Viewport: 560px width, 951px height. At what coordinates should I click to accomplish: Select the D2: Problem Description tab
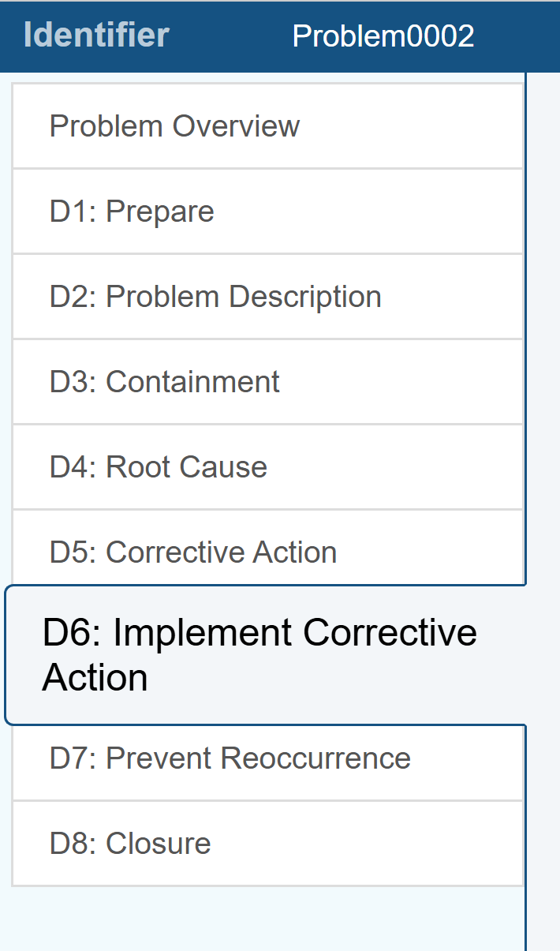[x=215, y=297]
